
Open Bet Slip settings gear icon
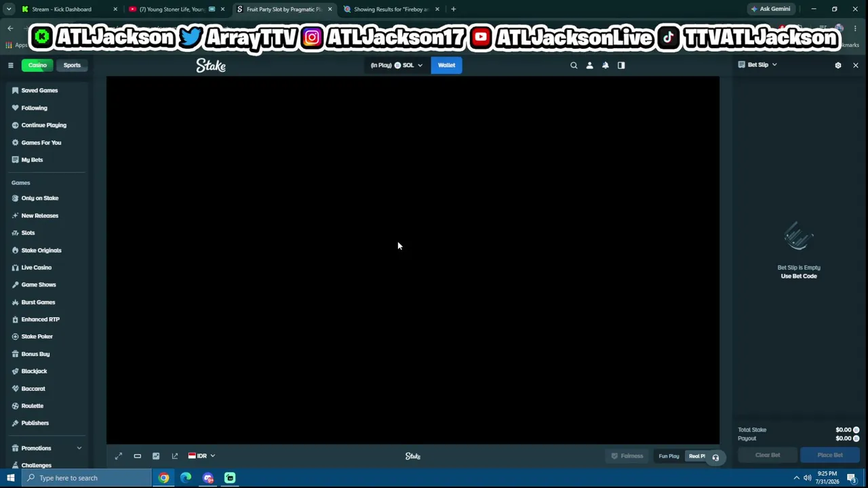[838, 65]
